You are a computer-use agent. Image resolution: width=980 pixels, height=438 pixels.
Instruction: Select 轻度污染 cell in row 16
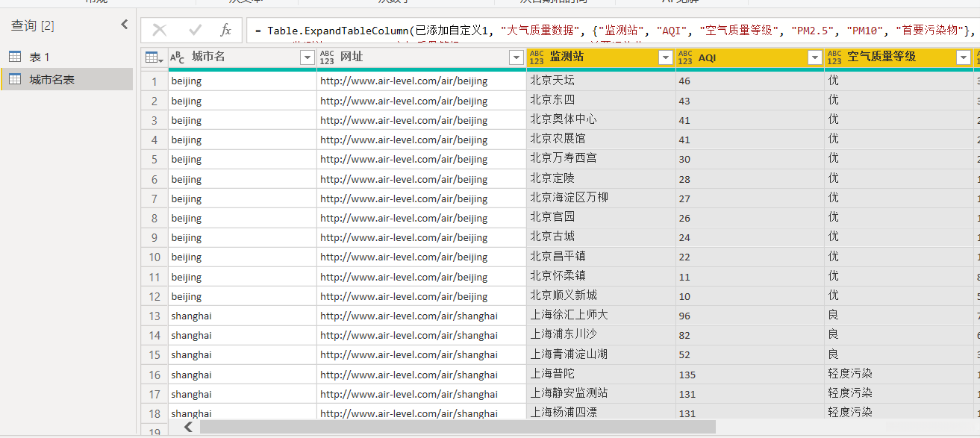(899, 374)
